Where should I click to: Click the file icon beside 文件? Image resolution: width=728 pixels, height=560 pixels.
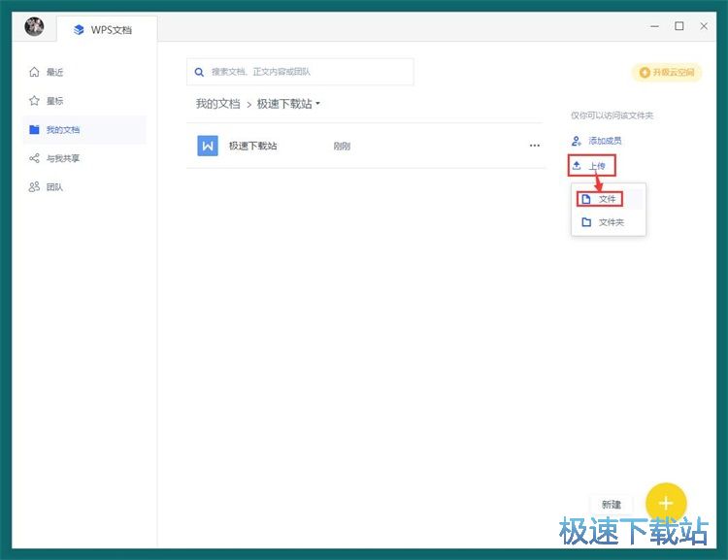586,199
